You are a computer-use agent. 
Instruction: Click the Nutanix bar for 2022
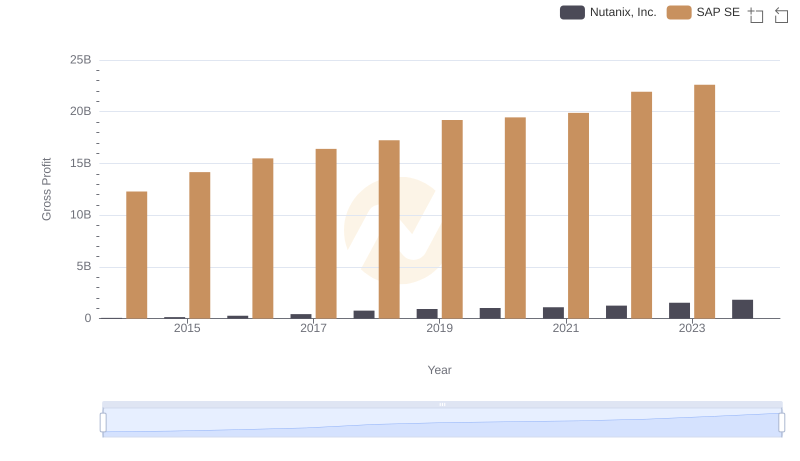tap(616, 312)
